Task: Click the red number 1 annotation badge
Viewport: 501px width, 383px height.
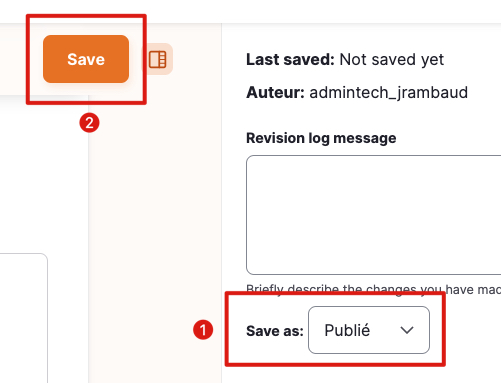Action: (203, 330)
